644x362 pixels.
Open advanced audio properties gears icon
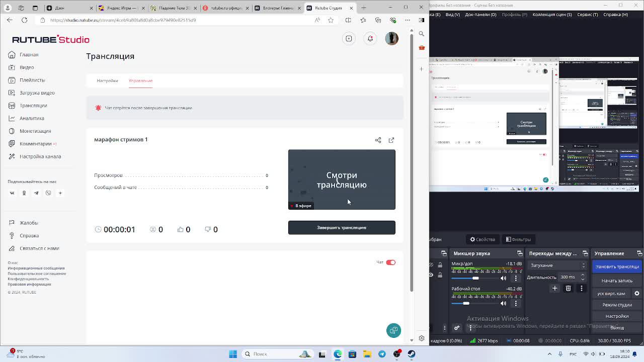(457, 328)
